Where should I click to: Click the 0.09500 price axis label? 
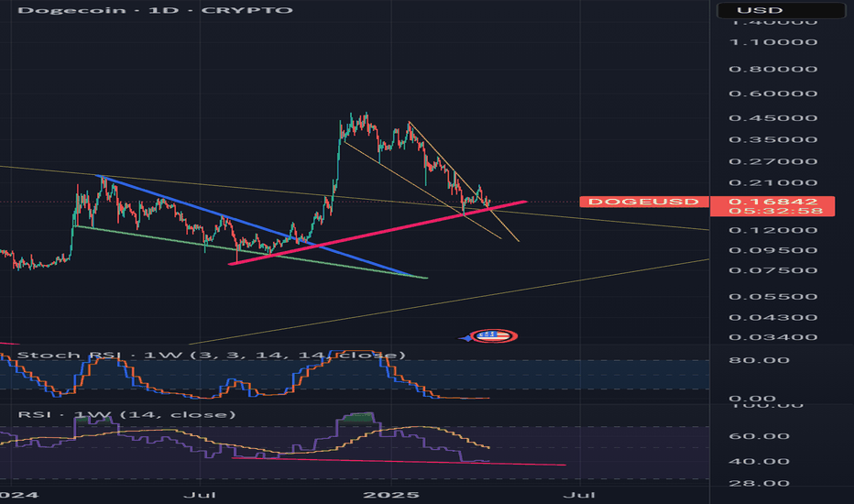point(772,251)
